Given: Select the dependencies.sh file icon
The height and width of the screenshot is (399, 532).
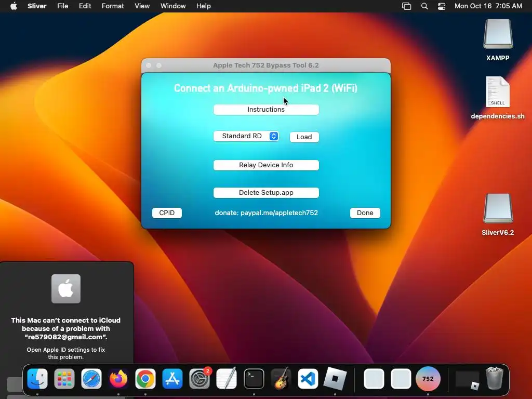Looking at the screenshot, I should (498, 92).
